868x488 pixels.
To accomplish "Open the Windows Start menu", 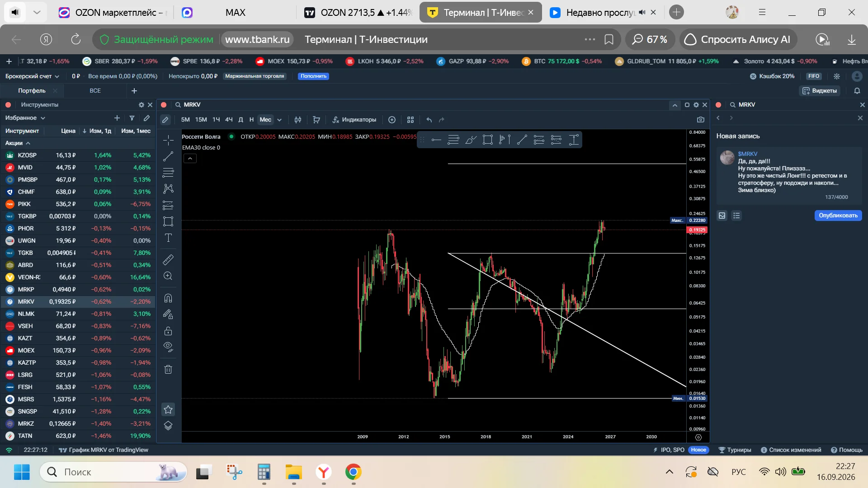I will click(22, 472).
